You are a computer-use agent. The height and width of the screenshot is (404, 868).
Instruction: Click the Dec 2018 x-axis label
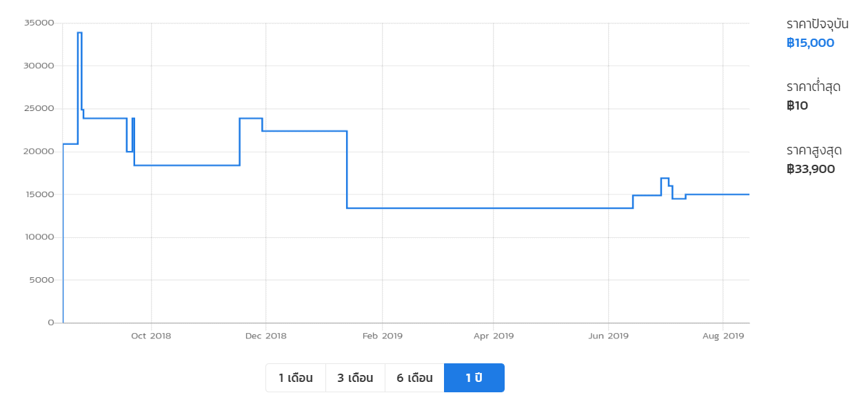click(265, 336)
